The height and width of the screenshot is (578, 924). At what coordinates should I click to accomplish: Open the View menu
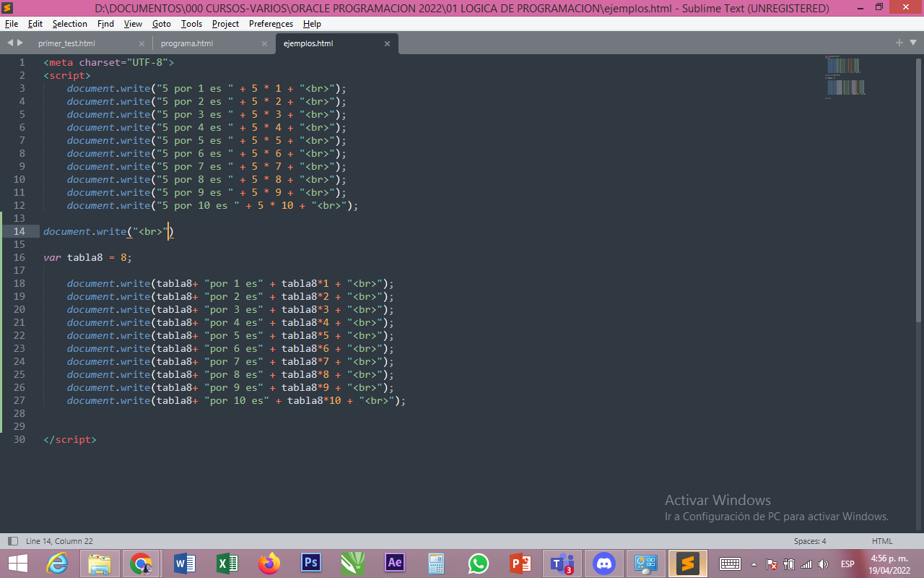point(133,24)
